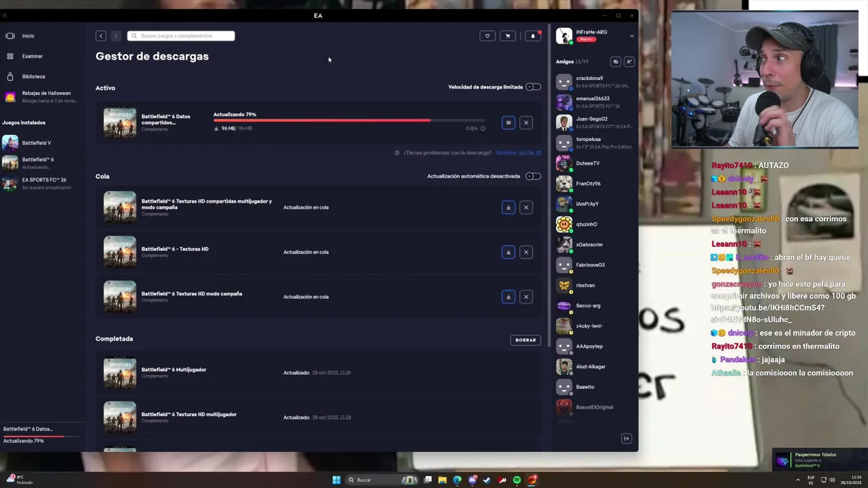
Task: Enable Velocidad de descarga limitada toggle
Action: pyautogui.click(x=534, y=87)
